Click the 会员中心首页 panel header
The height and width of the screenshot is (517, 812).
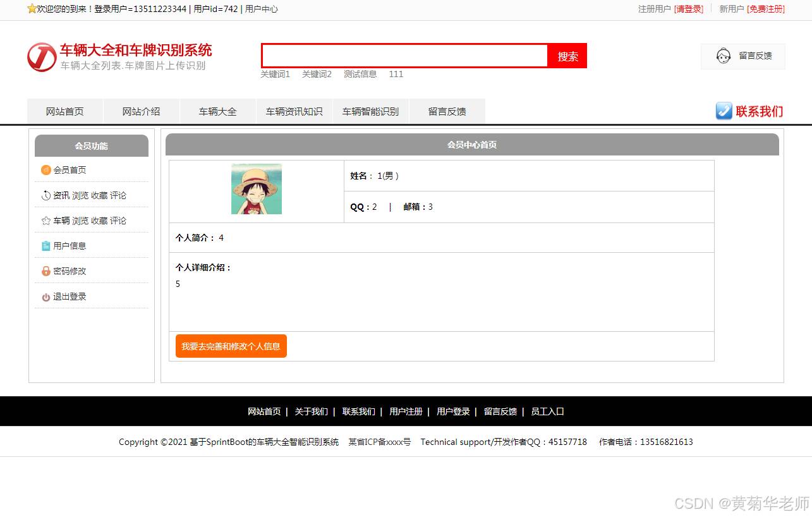472,145
